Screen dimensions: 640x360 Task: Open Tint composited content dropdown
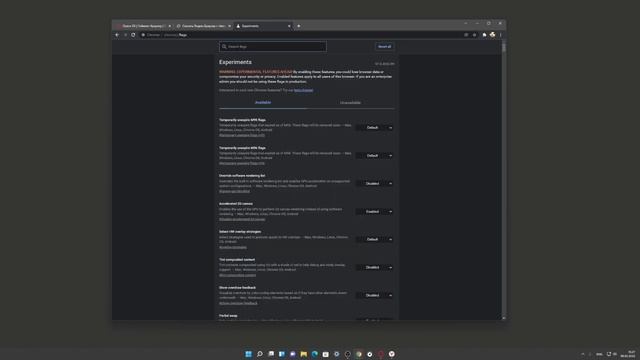(x=375, y=267)
